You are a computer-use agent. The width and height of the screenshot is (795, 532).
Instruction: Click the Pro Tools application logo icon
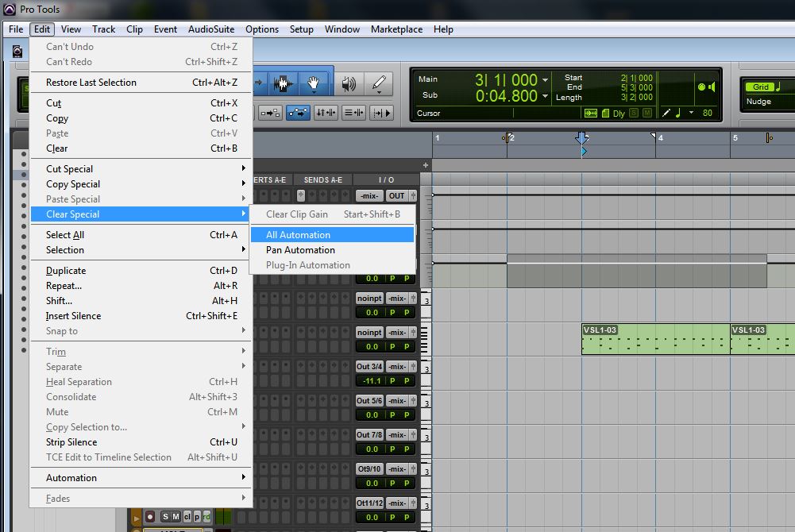[10, 9]
